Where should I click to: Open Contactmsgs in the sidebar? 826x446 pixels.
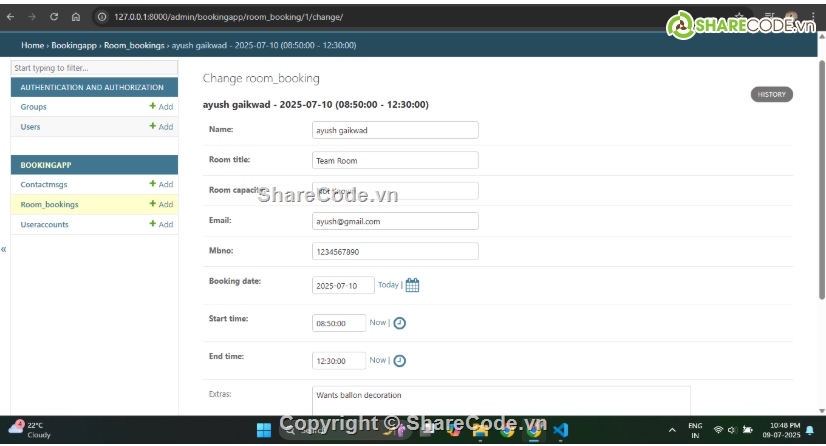click(x=42, y=184)
